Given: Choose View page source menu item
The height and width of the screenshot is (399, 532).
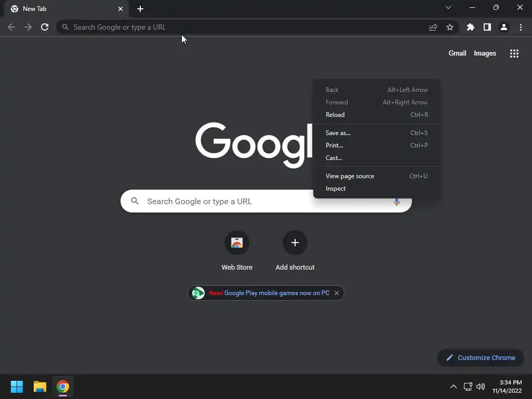Looking at the screenshot, I should click(x=377, y=176).
